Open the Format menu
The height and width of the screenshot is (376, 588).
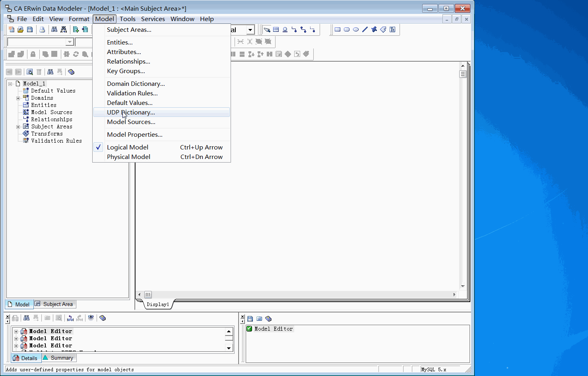point(79,19)
